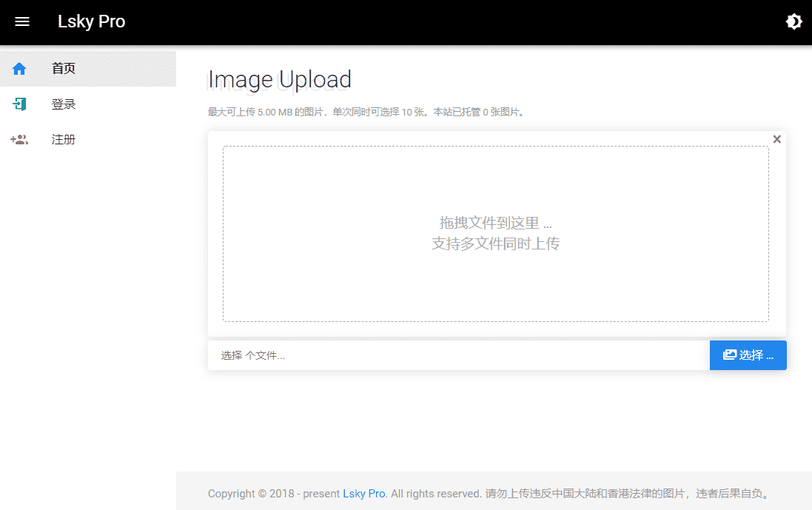Follow the Lsky Pro link in footer
The width and height of the screenshot is (812, 510).
[363, 493]
